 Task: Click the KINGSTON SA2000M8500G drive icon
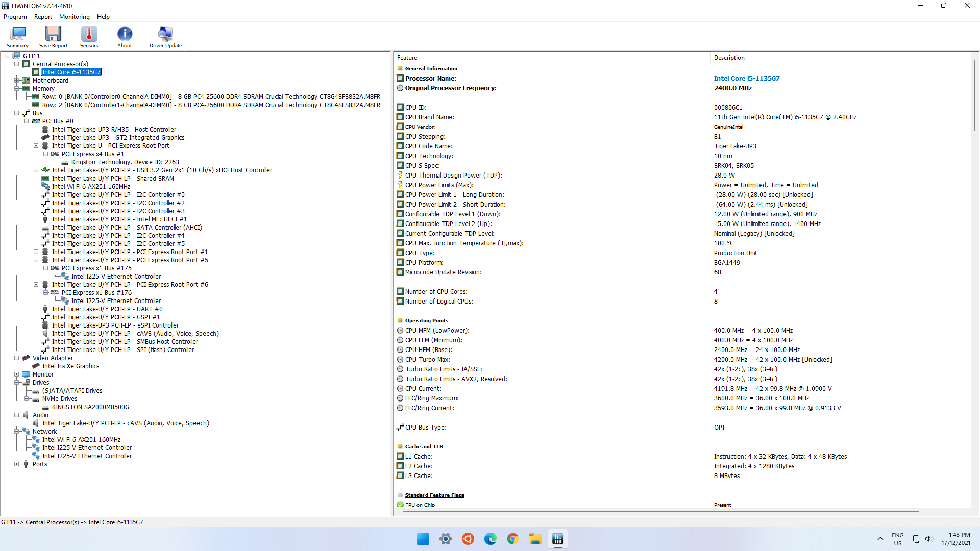[45, 407]
